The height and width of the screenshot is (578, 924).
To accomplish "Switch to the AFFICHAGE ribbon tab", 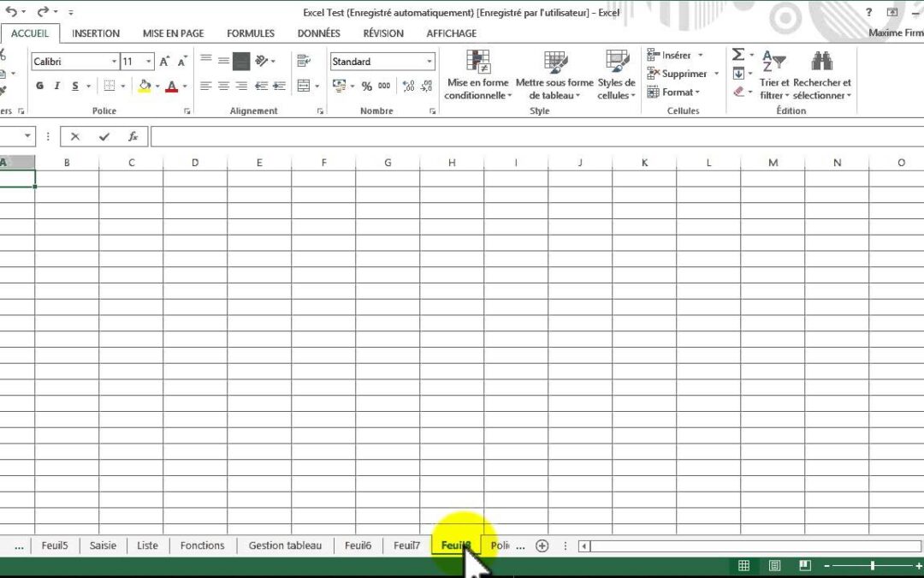I will pyautogui.click(x=452, y=33).
